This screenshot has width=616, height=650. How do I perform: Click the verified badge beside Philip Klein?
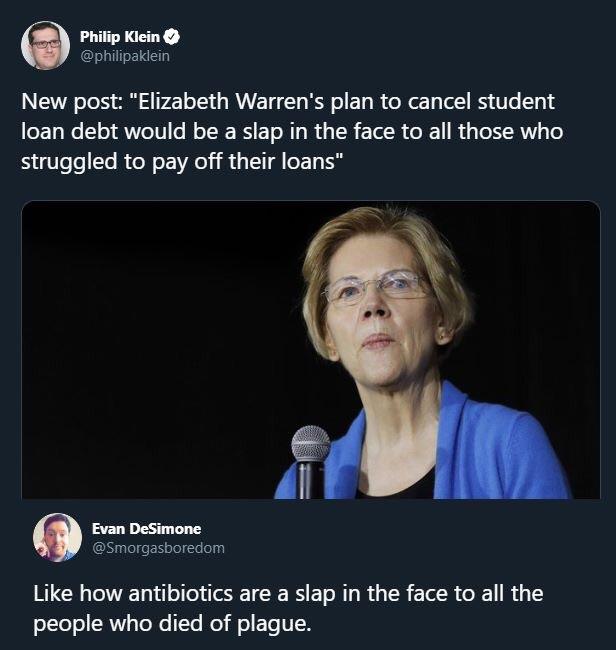pyautogui.click(x=172, y=37)
